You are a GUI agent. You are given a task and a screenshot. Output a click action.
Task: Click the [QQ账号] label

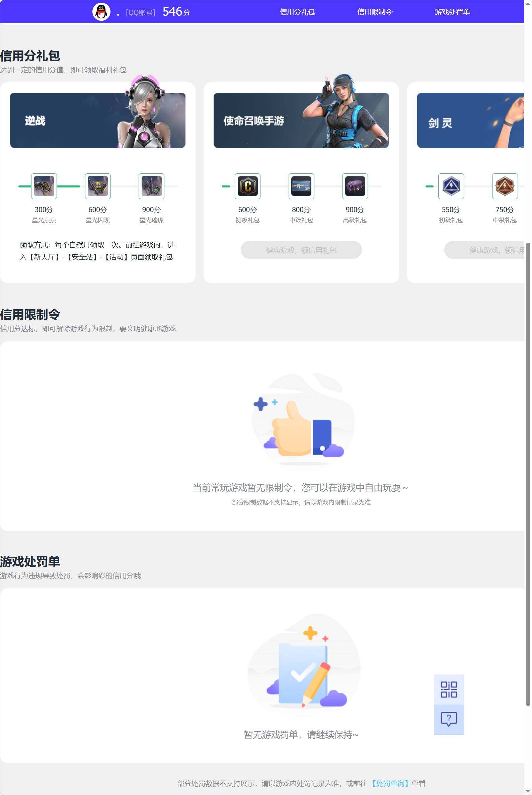pos(141,12)
